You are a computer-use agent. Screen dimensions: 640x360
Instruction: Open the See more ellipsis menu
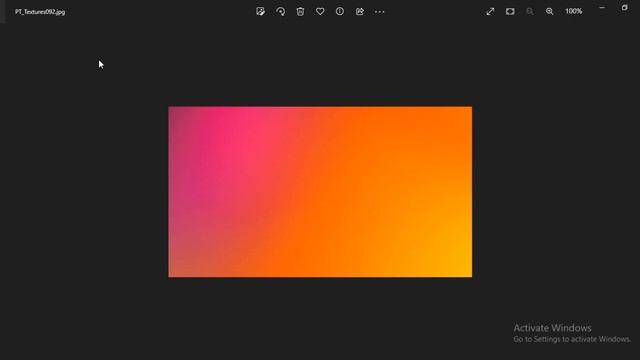coord(380,12)
